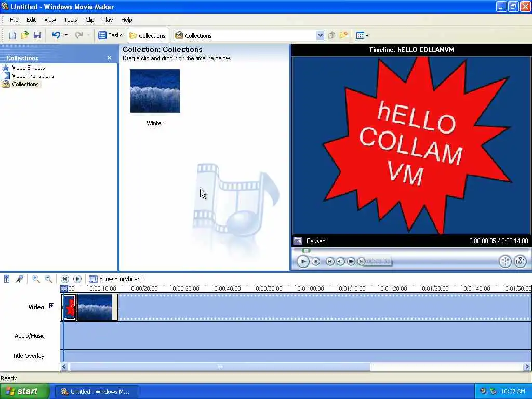
Task: Open the View menu
Action: [x=50, y=20]
